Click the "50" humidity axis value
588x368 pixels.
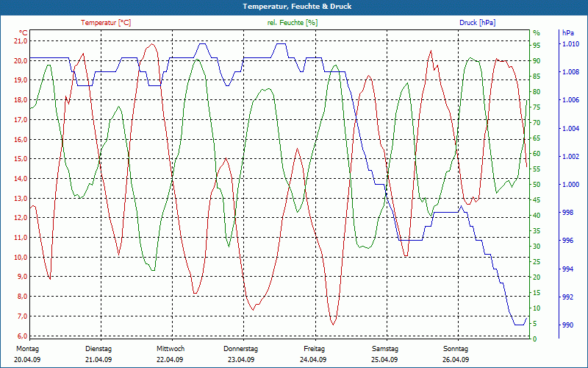537,185
